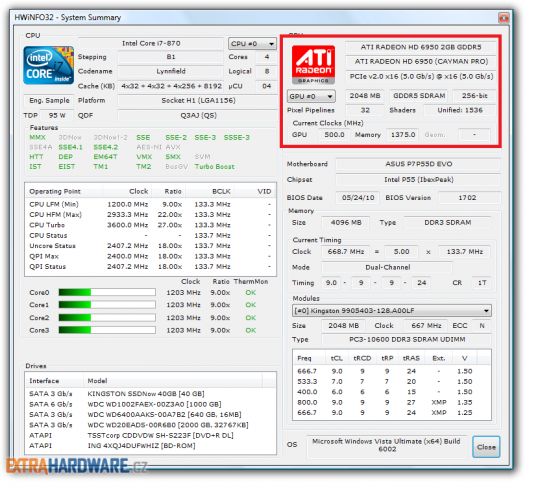
Task: Click the Model column header in Drives
Action: 173,381
